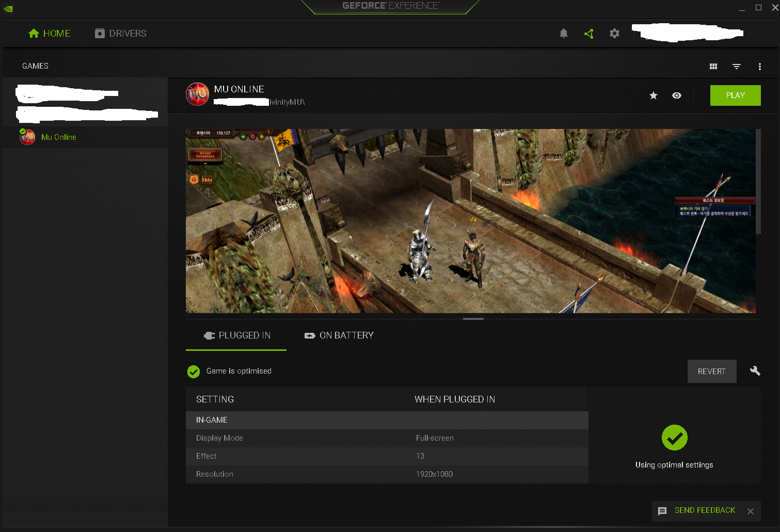
Task: Click the Using optimal settings checkmark
Action: pos(674,438)
